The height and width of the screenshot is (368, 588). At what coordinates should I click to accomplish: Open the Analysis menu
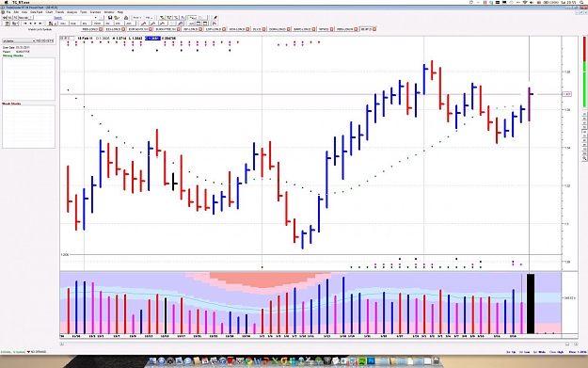point(72,12)
